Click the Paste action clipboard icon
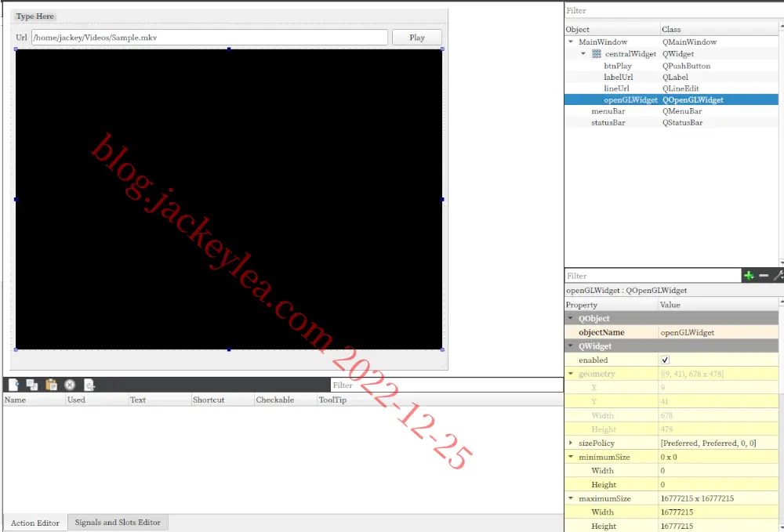 51,385
